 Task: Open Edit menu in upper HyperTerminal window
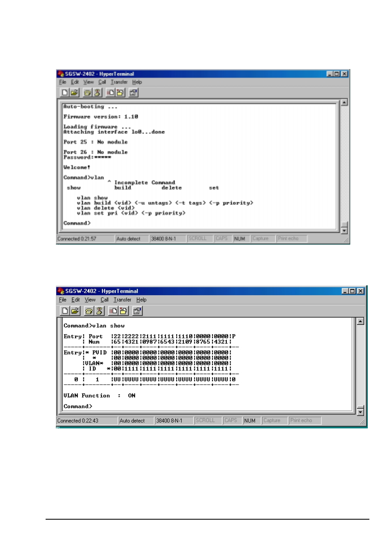[x=74, y=82]
